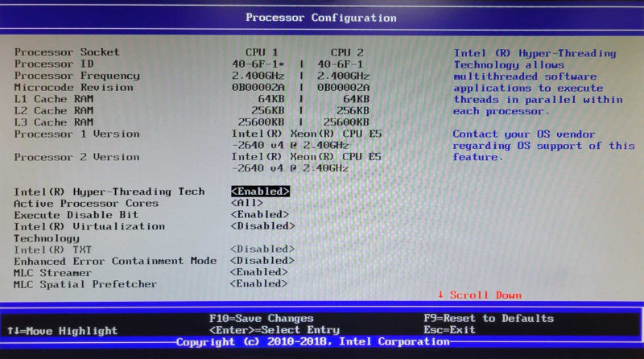Click the MLC Streamer label
Image resolution: width=644 pixels, height=359 pixels.
(52, 273)
